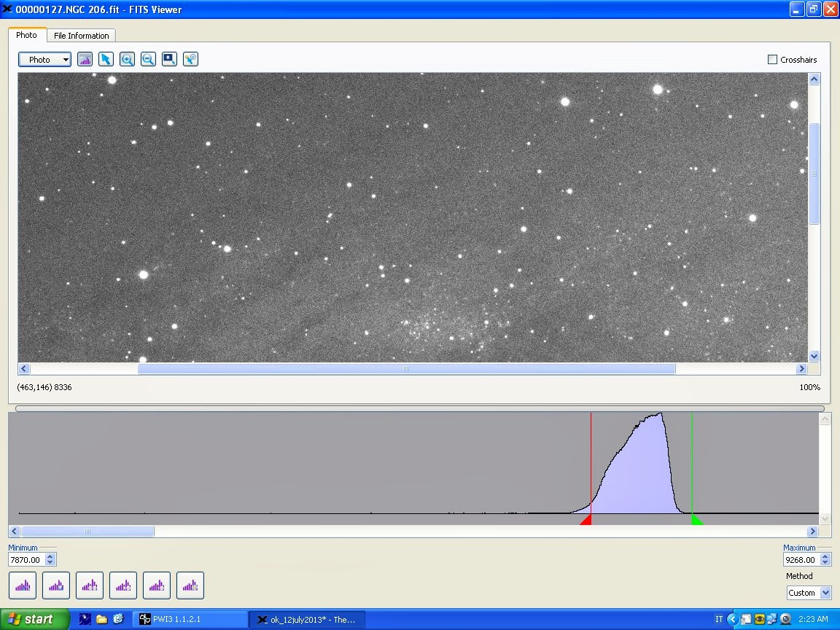Expand the Method Custom dropdown

coord(825,593)
